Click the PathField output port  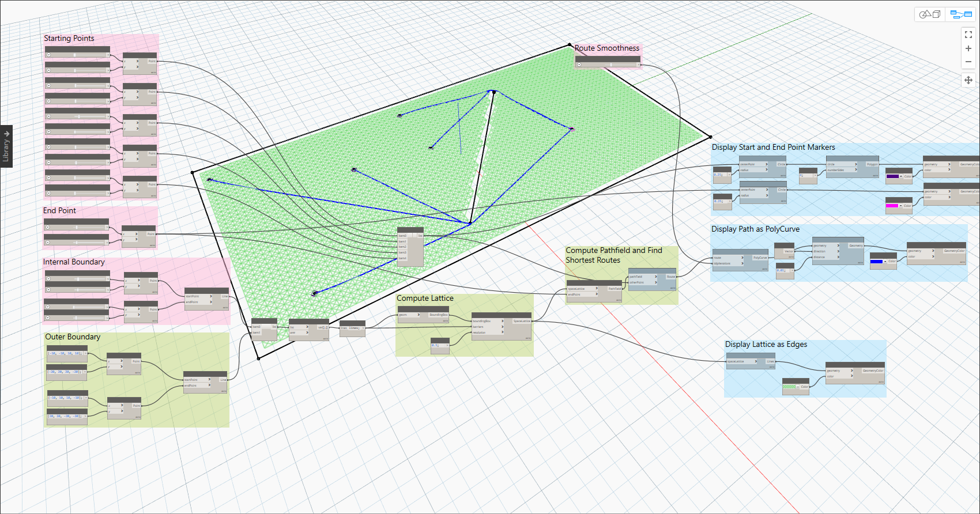click(615, 289)
